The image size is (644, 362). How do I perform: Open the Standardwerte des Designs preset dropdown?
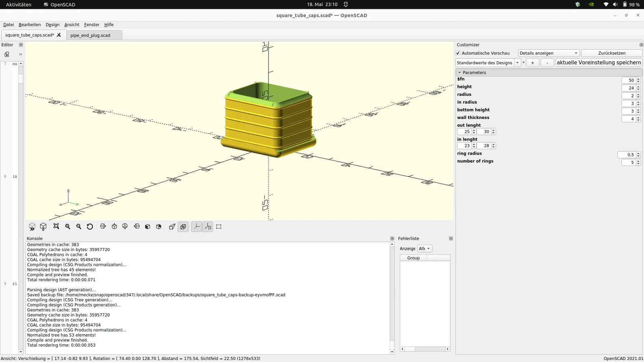point(488,63)
